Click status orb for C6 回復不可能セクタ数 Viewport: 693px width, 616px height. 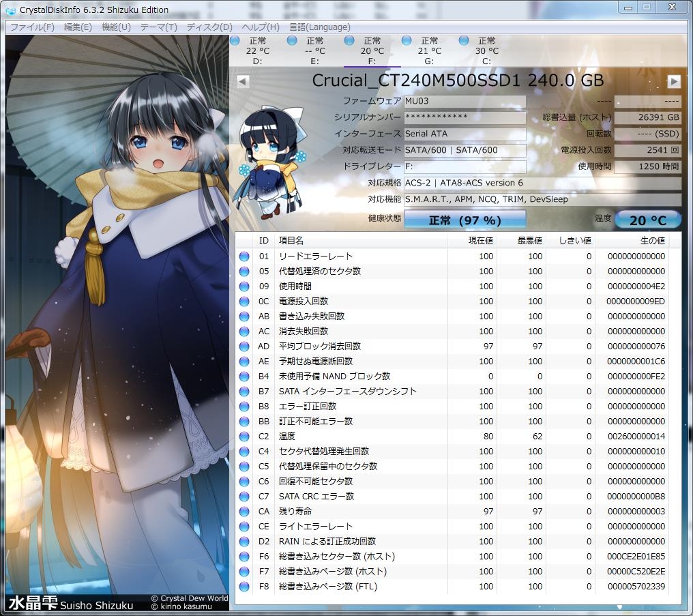[244, 482]
